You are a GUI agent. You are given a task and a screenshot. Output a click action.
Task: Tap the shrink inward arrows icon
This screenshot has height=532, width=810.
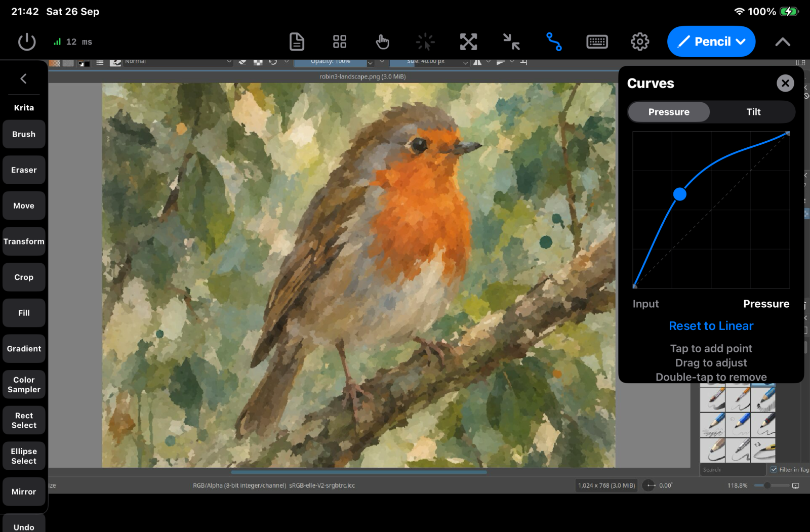point(511,42)
